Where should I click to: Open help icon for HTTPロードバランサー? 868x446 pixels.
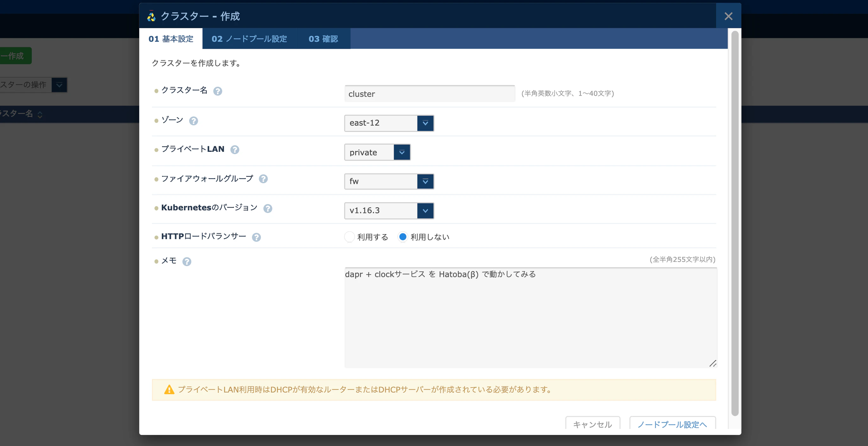tap(256, 238)
